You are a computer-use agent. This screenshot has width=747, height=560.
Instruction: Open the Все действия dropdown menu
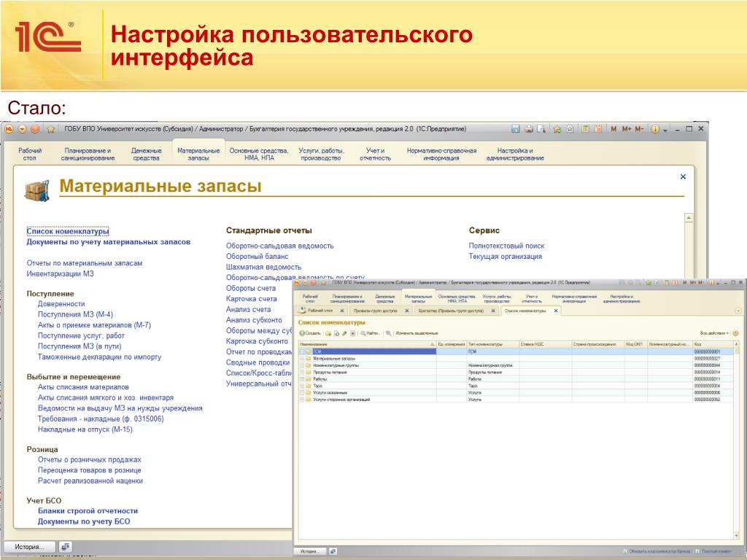click(x=715, y=333)
